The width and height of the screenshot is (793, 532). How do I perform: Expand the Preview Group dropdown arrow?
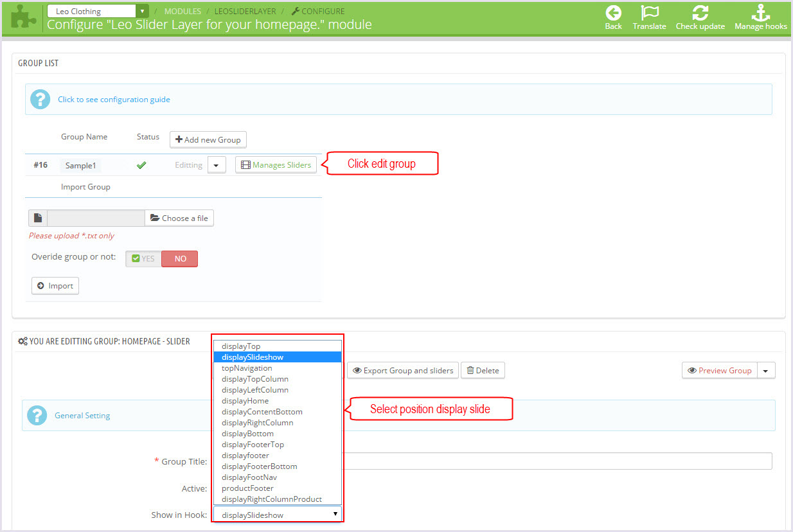766,371
